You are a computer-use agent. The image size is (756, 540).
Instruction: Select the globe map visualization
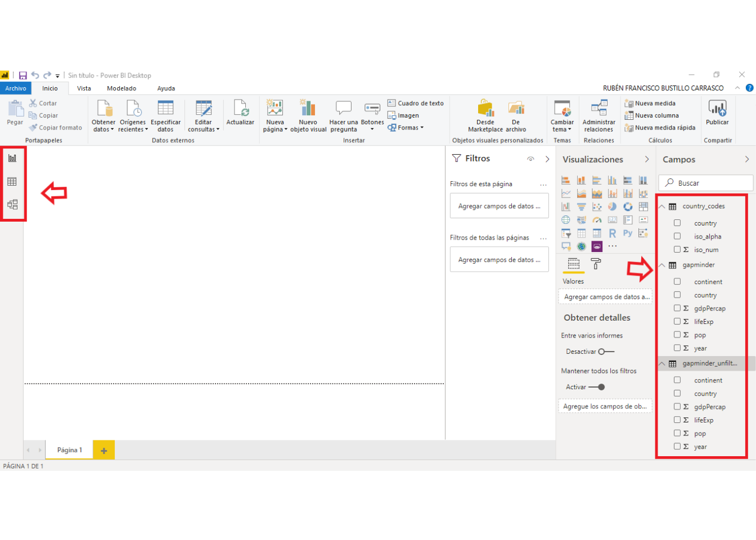point(566,220)
